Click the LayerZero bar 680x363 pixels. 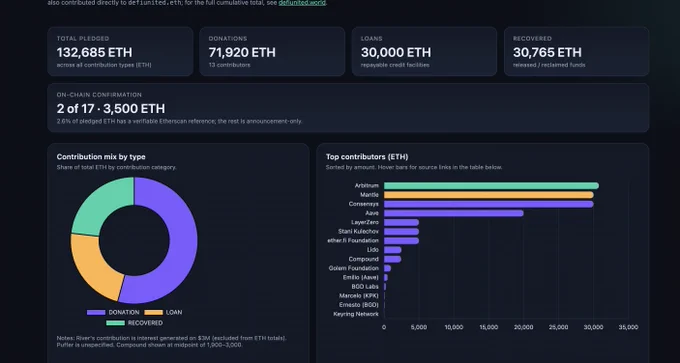(x=401, y=222)
